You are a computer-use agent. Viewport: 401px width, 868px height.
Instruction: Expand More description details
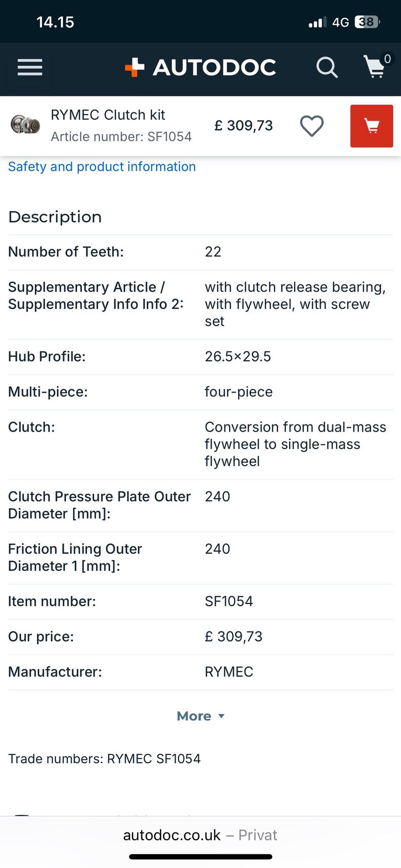(x=195, y=716)
